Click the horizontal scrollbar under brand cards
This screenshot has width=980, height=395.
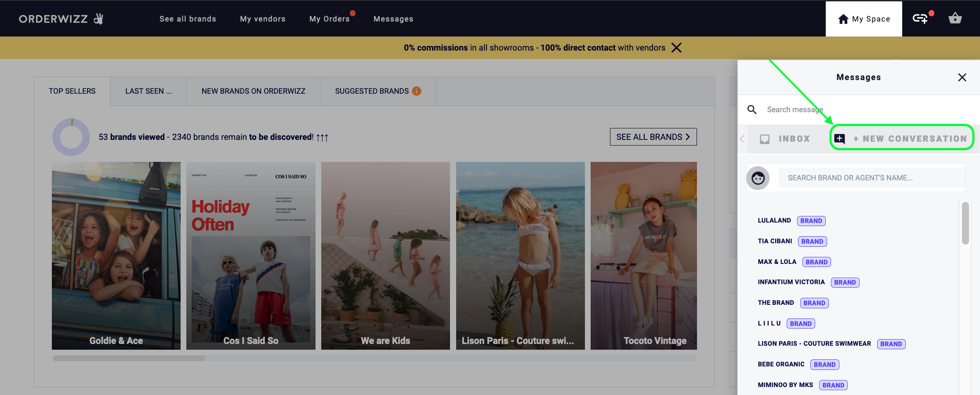tap(129, 358)
